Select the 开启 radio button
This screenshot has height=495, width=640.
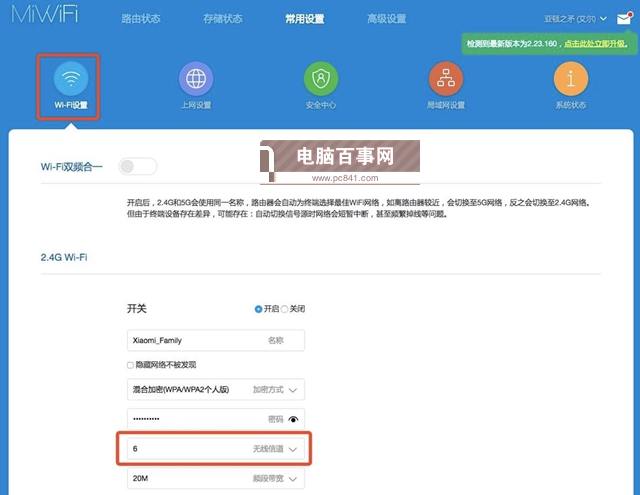(259, 309)
